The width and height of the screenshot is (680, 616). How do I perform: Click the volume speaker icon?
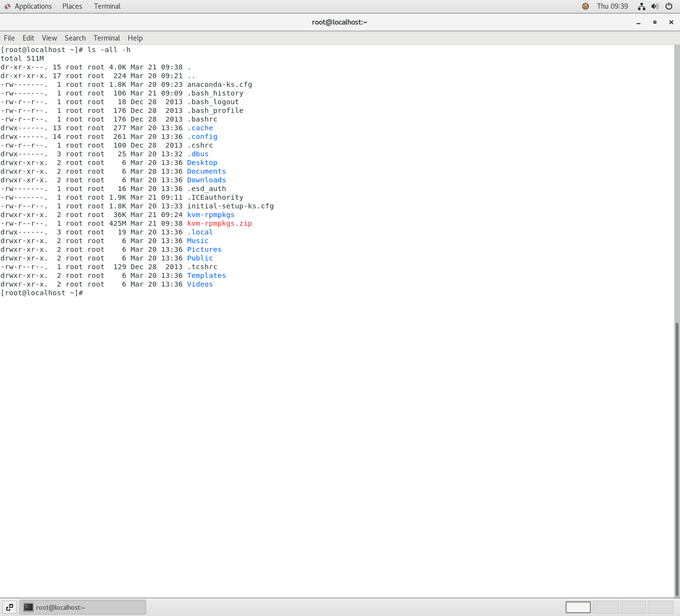[655, 6]
